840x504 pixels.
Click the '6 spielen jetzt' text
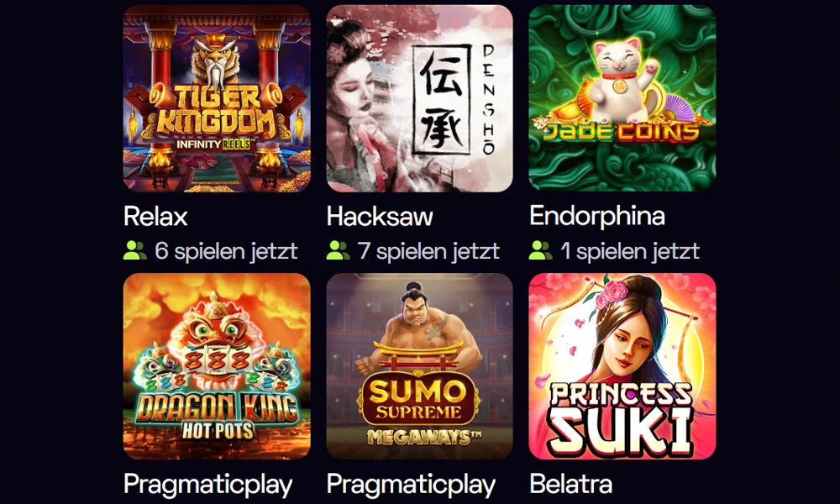pyautogui.click(x=226, y=250)
